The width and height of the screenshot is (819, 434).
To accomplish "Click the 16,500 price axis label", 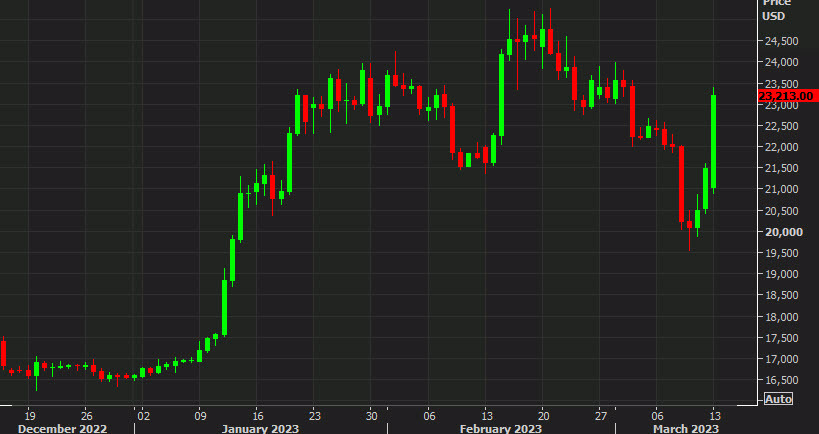I will tap(780, 380).
